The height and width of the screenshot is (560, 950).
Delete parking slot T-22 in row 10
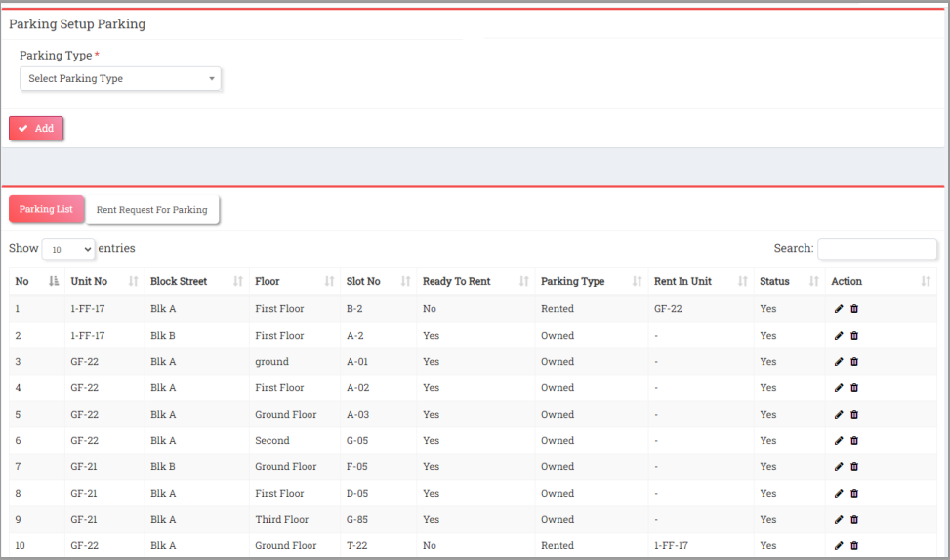[x=854, y=546]
